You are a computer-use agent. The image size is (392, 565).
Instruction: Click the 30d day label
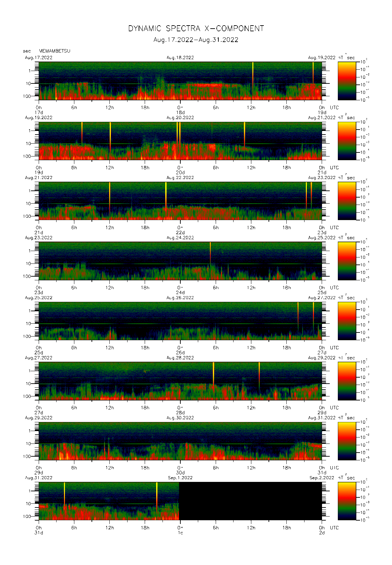click(180, 473)
